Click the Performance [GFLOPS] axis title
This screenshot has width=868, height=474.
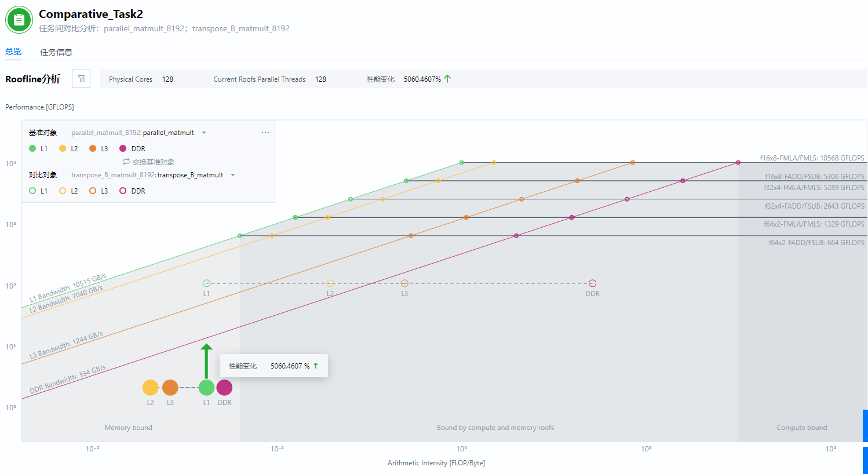point(39,107)
